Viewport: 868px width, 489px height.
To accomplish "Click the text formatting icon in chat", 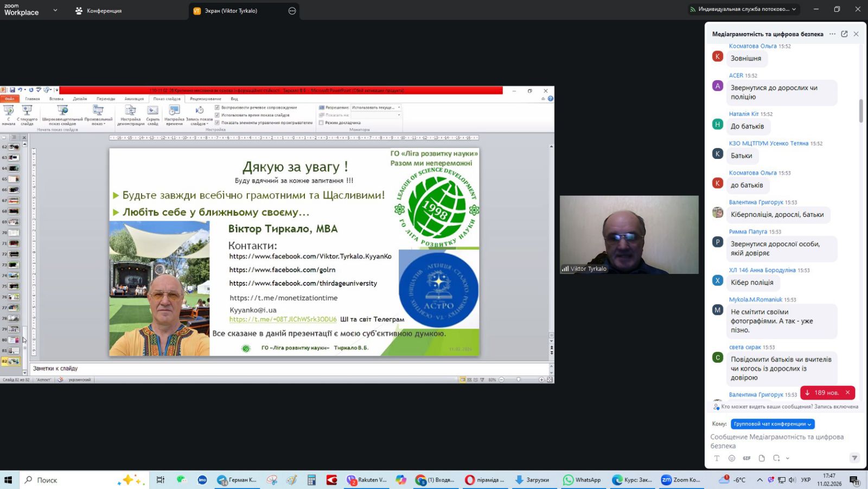I will point(717,458).
